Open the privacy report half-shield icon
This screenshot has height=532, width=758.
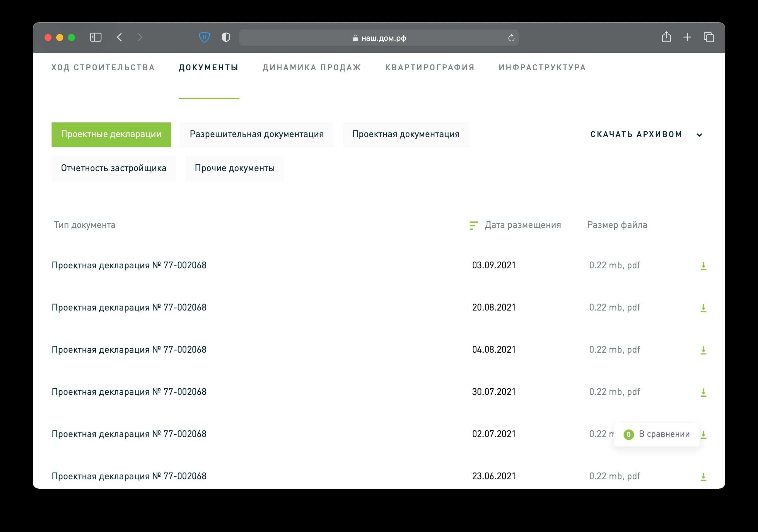point(226,37)
